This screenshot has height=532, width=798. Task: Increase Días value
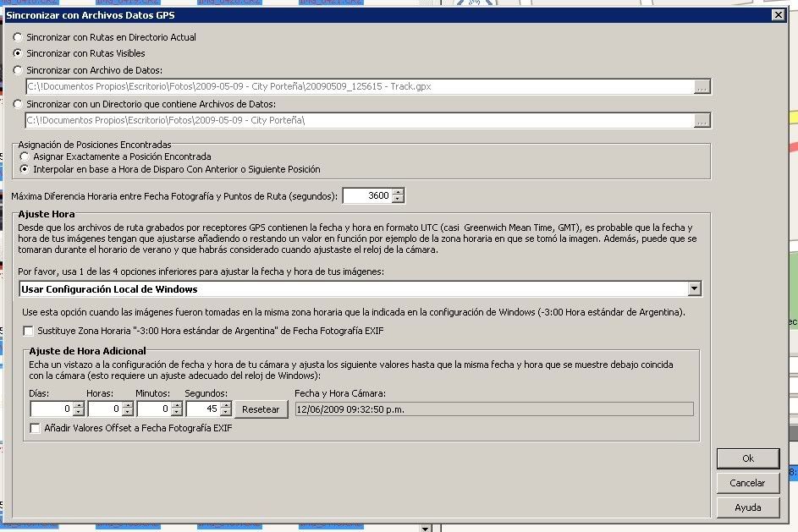click(x=79, y=405)
